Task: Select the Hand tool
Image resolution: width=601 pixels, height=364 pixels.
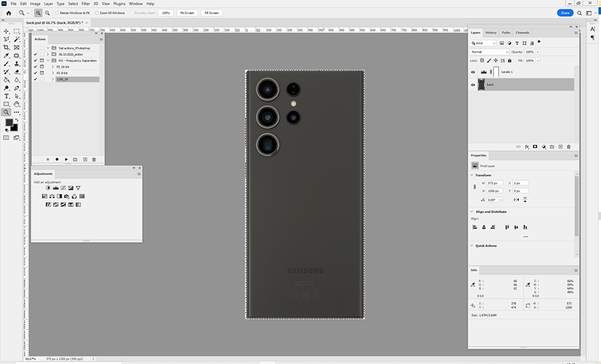Action: pos(16,105)
